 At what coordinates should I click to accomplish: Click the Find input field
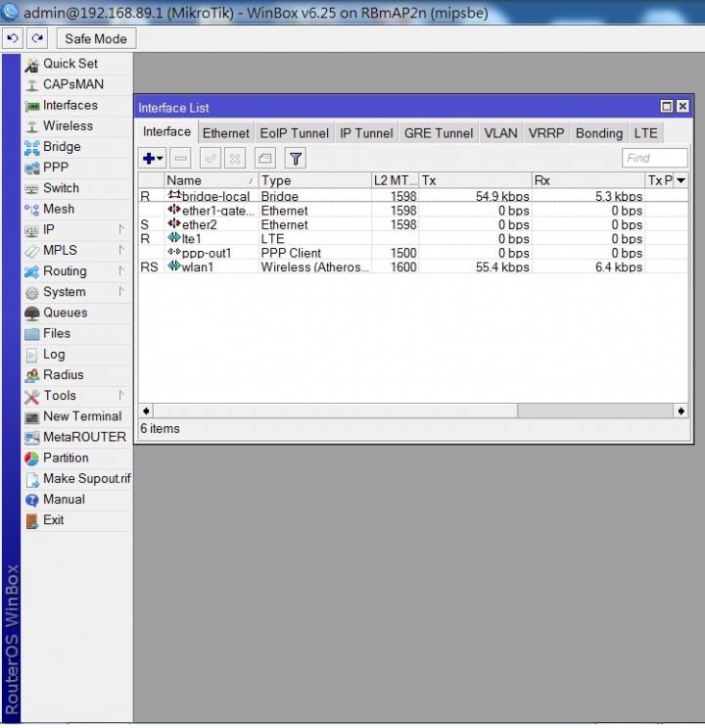point(654,158)
